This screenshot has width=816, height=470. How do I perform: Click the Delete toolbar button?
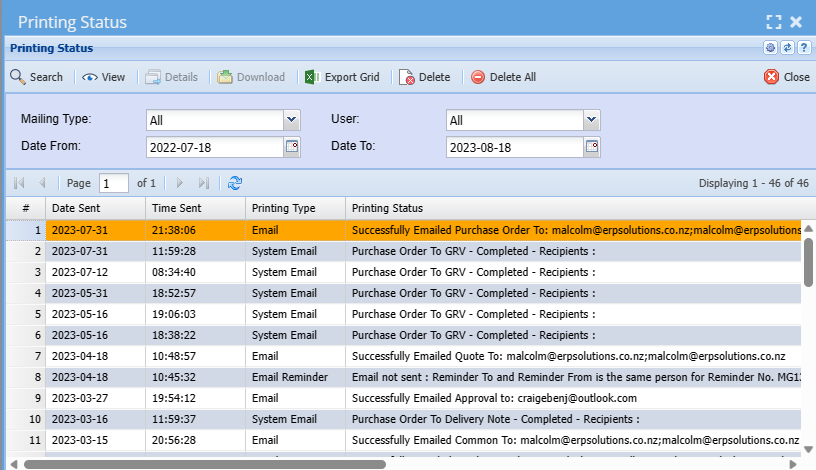[425, 77]
